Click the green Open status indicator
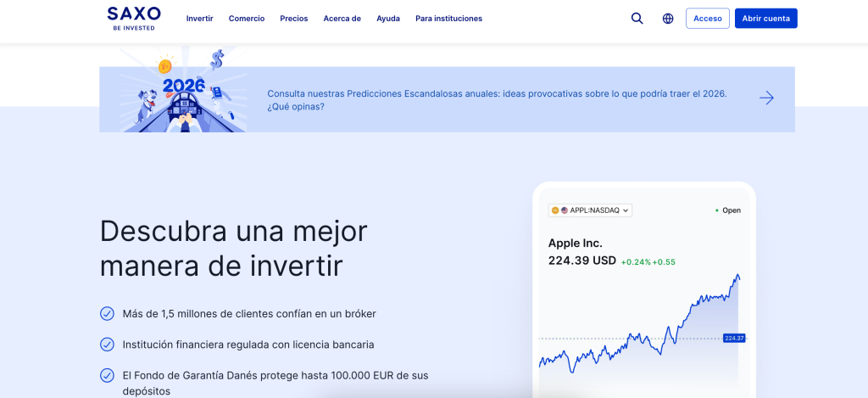The height and width of the screenshot is (398, 868). tap(727, 210)
